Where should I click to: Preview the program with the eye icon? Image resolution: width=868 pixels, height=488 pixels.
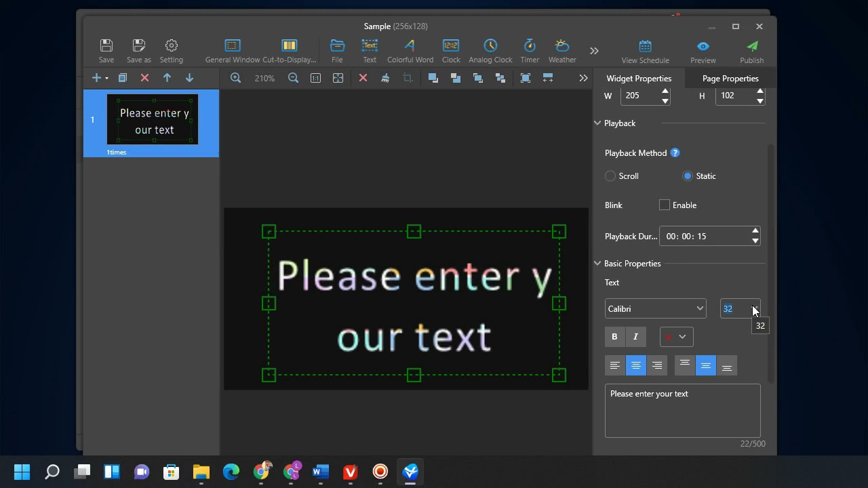coord(703,52)
